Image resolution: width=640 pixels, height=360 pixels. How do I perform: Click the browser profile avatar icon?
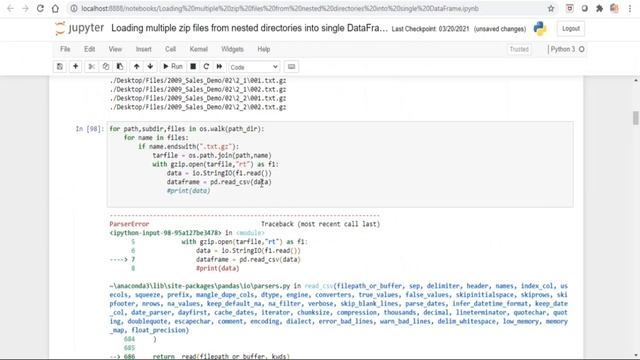[x=614, y=9]
